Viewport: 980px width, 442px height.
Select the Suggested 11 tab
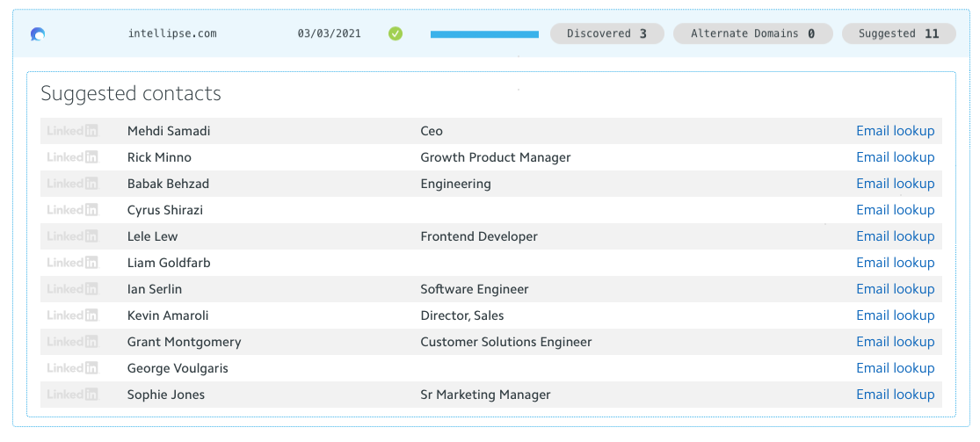coord(898,34)
